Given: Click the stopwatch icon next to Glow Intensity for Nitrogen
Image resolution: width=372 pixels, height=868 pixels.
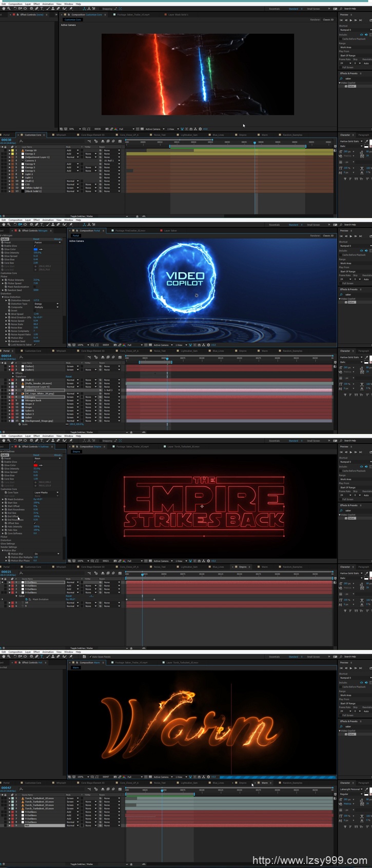Looking at the screenshot, I should coord(3,253).
